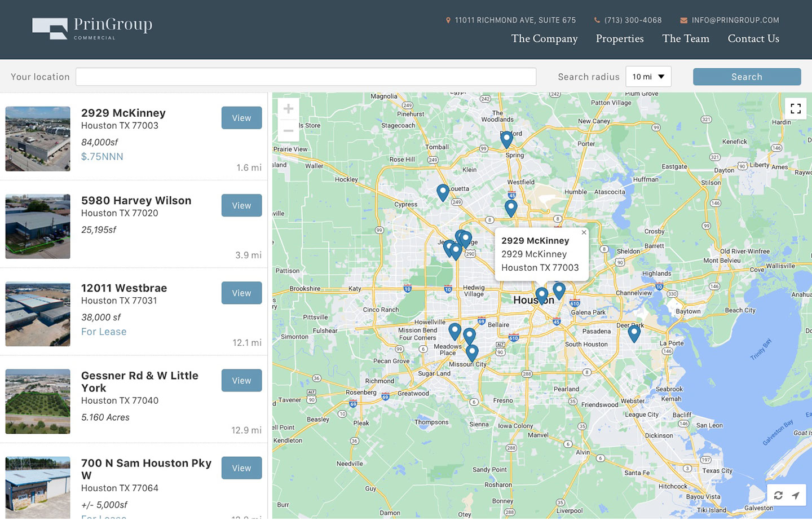The height and width of the screenshot is (529, 812).
Task: Navigate to The Team page
Action: 686,38
